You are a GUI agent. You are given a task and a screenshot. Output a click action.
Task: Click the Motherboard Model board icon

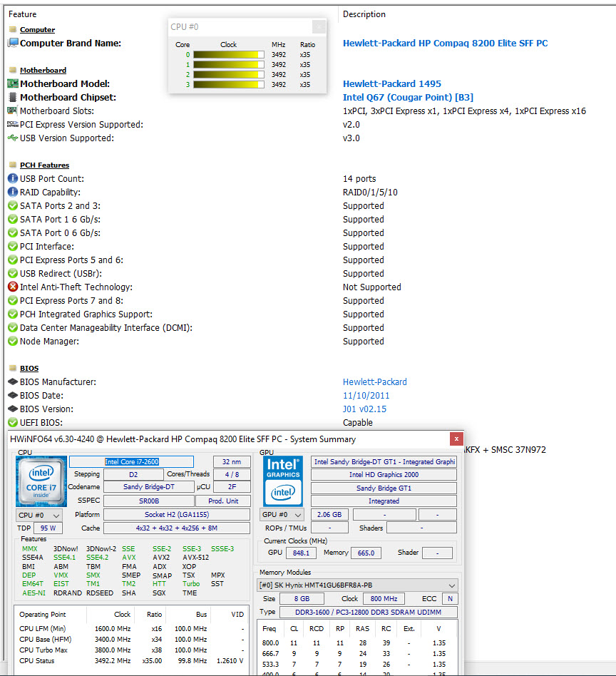(x=13, y=83)
